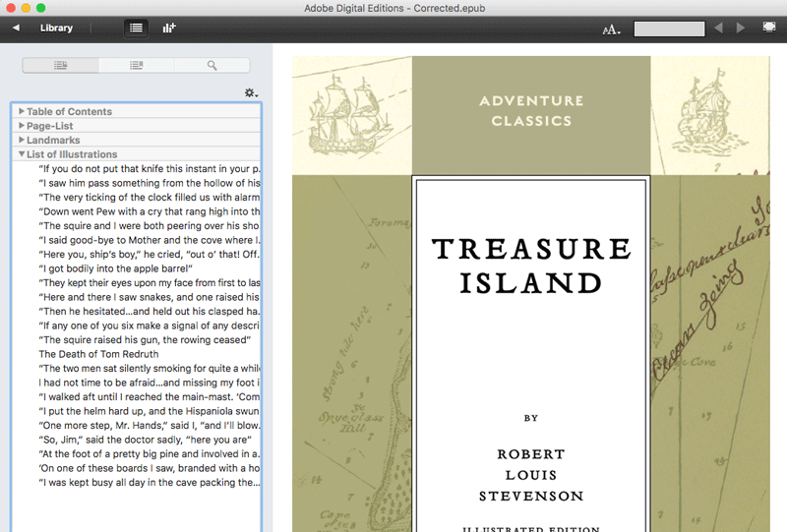Open The Death of Tom Redruth entry

click(x=99, y=354)
